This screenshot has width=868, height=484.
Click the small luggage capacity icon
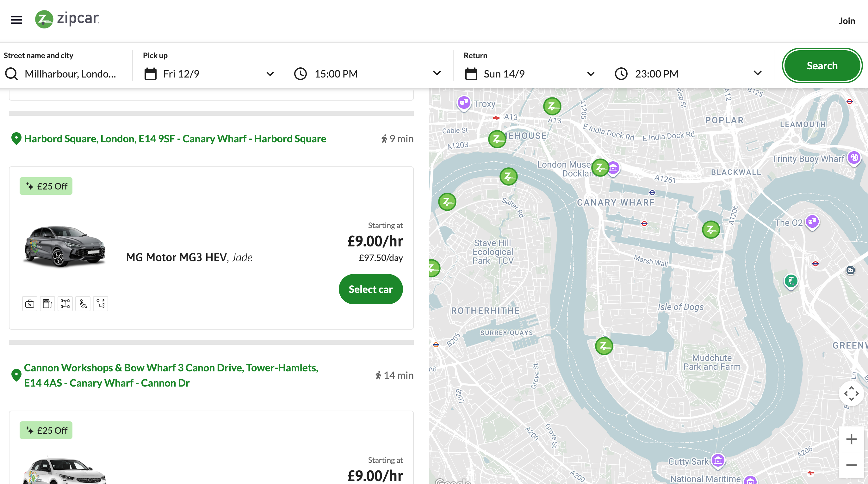tap(30, 304)
